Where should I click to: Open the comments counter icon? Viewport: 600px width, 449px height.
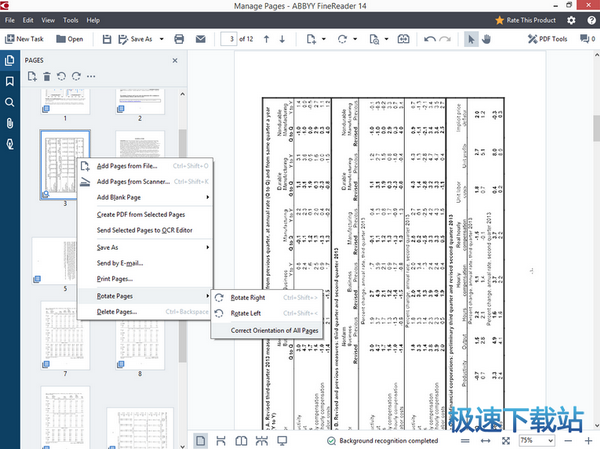pyautogui.click(x=587, y=39)
